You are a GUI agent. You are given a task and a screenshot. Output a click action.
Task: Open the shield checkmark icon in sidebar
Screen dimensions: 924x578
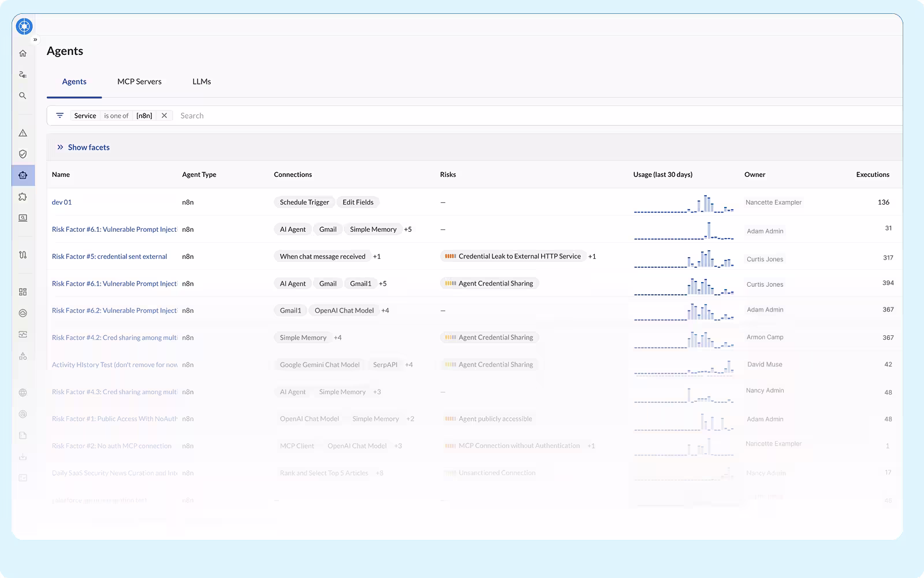tap(23, 154)
